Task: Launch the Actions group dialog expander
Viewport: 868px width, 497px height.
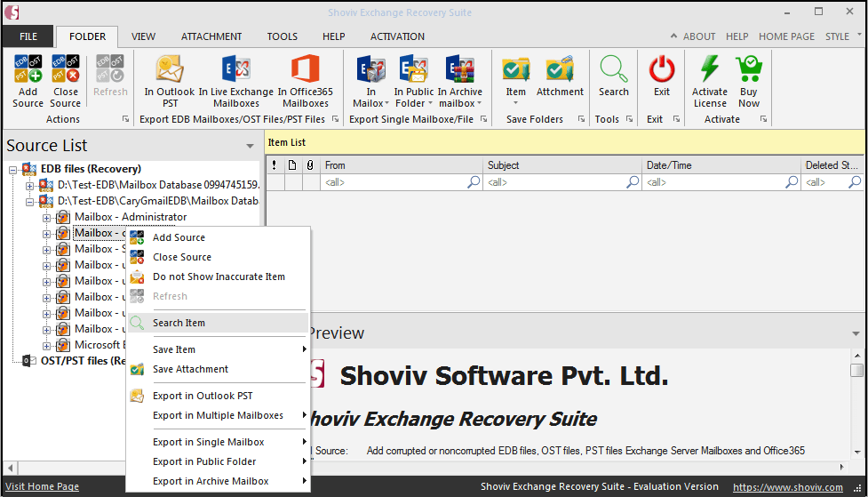Action: click(125, 119)
